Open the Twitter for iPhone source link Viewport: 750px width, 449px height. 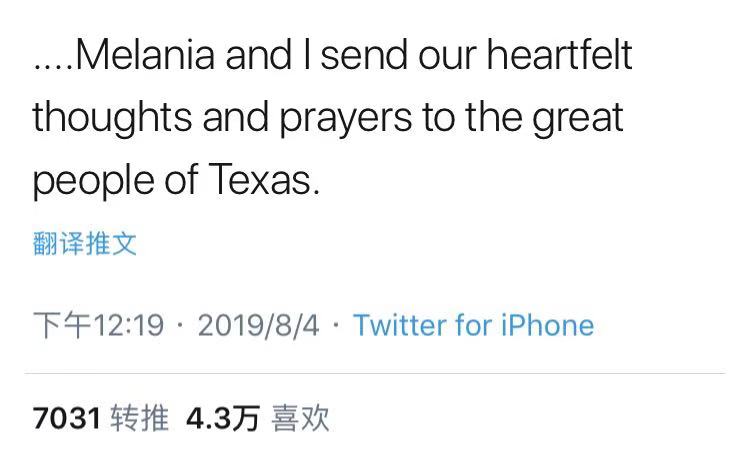pos(473,325)
